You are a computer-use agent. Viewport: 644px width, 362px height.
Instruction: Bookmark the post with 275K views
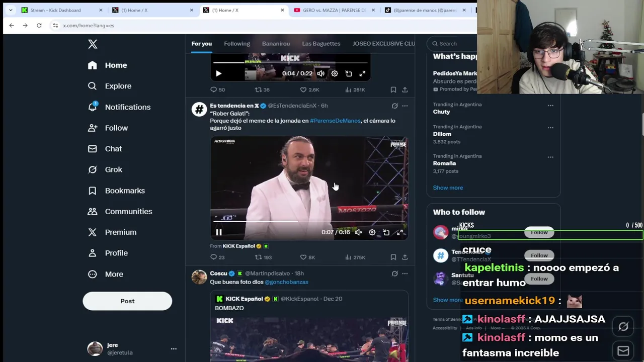[393, 257]
